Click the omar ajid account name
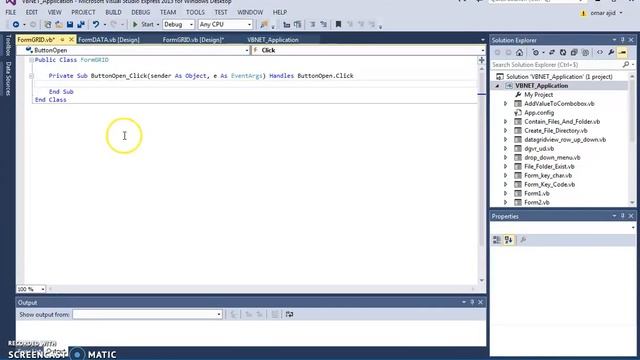 point(603,13)
